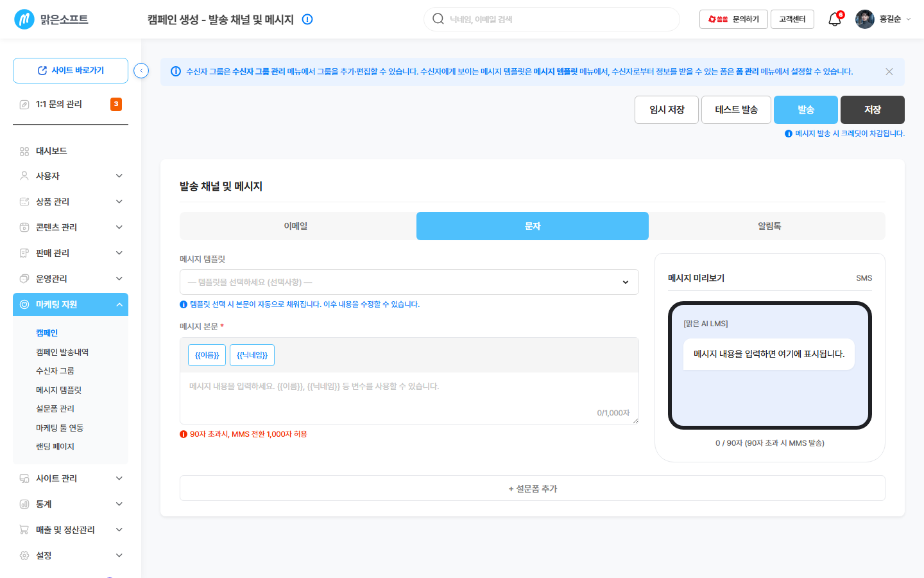Click the dark 저장 button
This screenshot has height=578, width=924.
(x=873, y=110)
